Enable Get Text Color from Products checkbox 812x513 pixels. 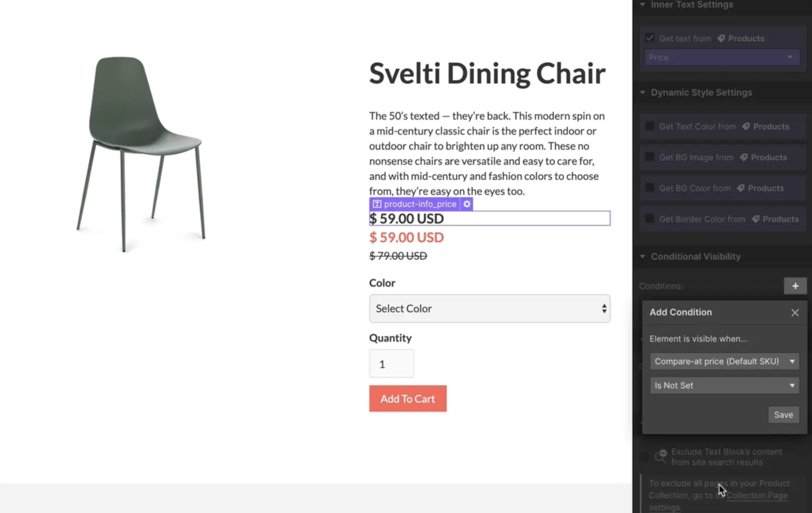[x=650, y=126]
